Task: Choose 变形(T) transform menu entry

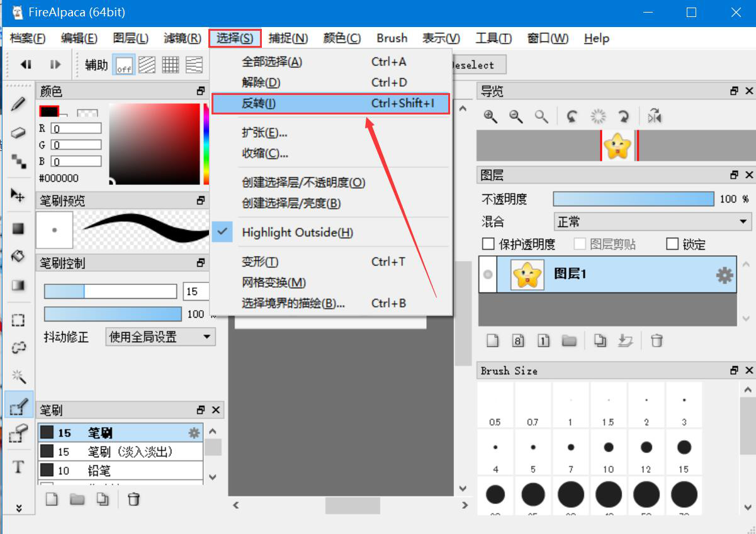Action: click(330, 262)
